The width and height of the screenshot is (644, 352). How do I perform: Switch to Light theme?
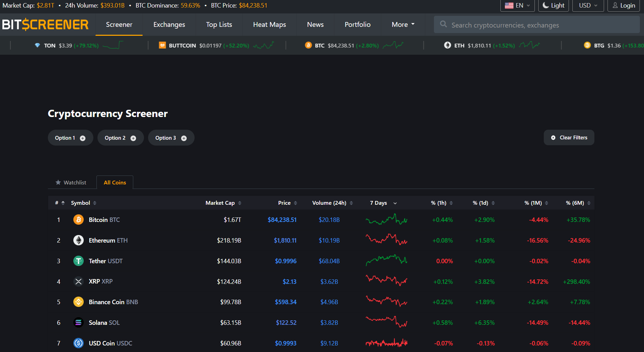tap(553, 6)
